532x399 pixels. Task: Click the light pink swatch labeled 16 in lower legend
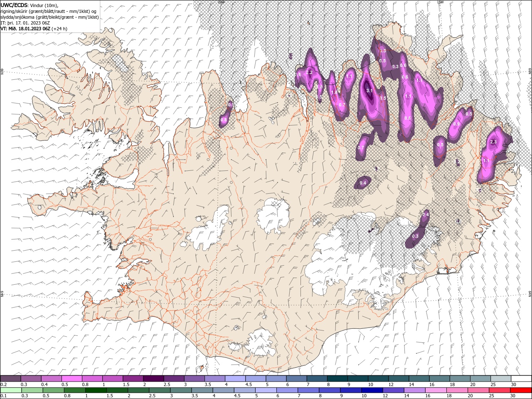click(x=436, y=390)
